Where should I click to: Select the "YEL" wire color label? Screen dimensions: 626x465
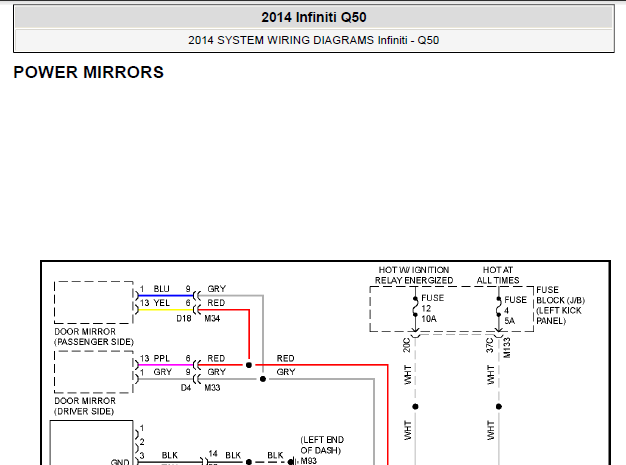(x=161, y=303)
